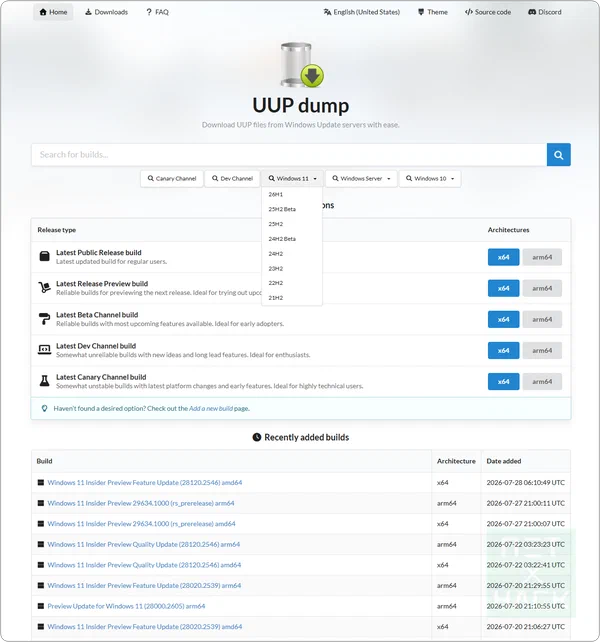Select 26H1 from the dropdown
This screenshot has width=600, height=642.
tap(292, 194)
